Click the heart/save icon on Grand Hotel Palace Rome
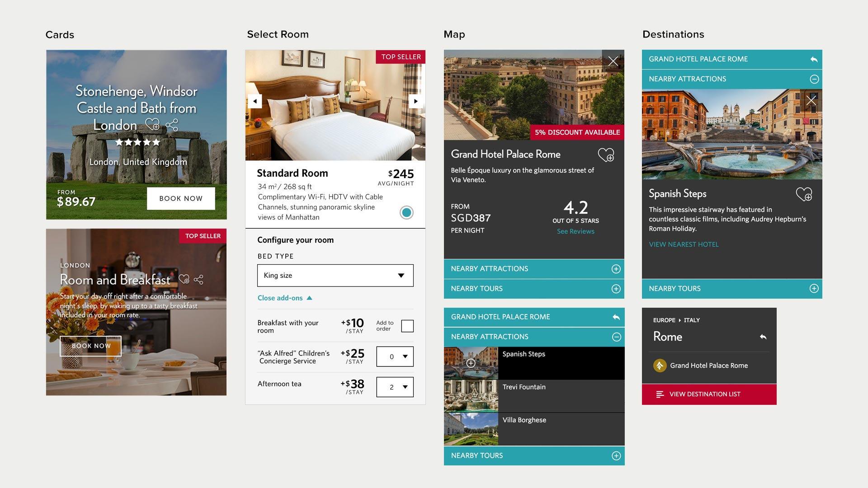This screenshot has width=868, height=488. [605, 155]
